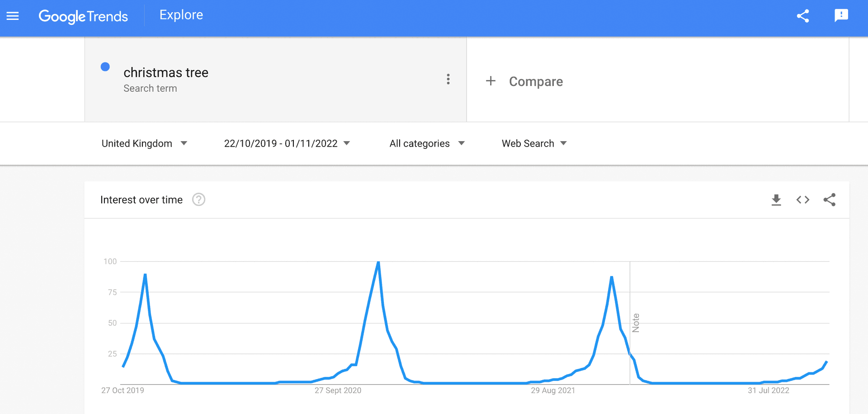Open the Web Search type dropdown
The image size is (868, 414).
tap(534, 143)
